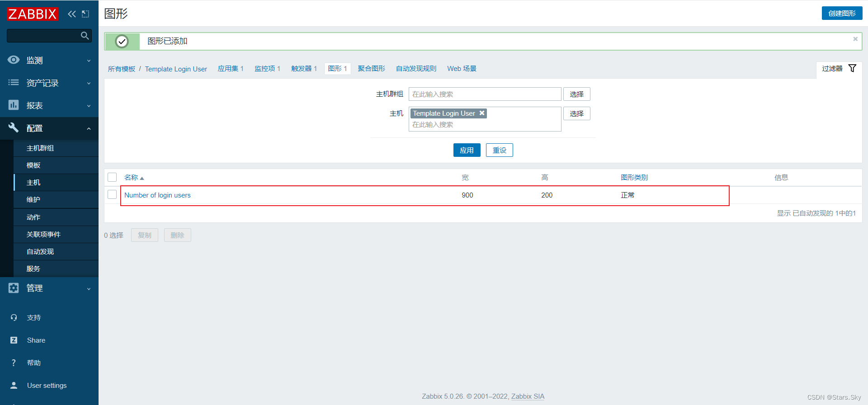Collapse the sidebar with double-arrow icon
Screen dimensions: 868x405
(x=72, y=14)
